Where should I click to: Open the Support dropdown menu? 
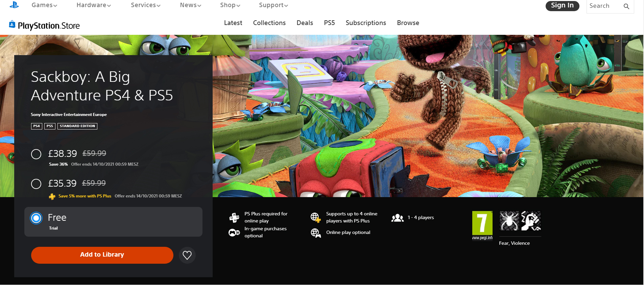[x=273, y=5]
